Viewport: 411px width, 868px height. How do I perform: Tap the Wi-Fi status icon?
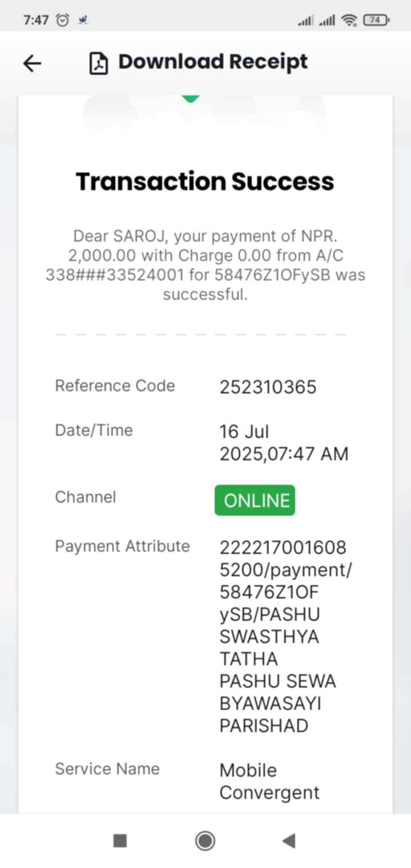[349, 20]
